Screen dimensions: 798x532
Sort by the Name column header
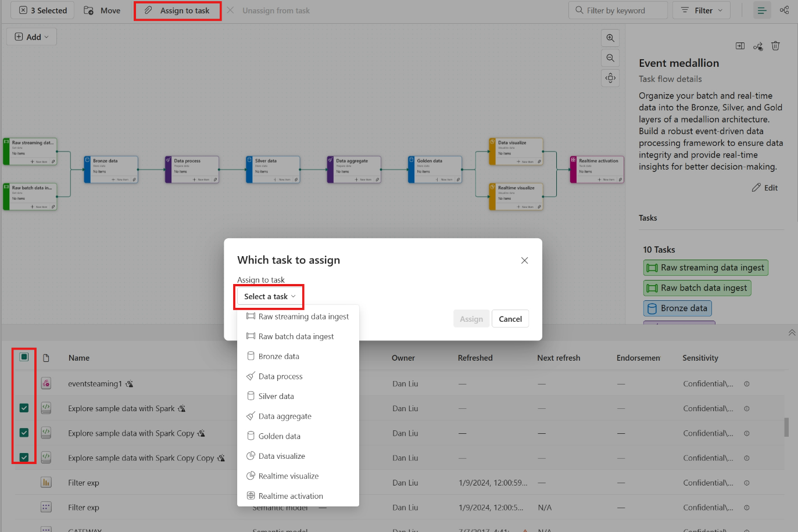click(79, 358)
